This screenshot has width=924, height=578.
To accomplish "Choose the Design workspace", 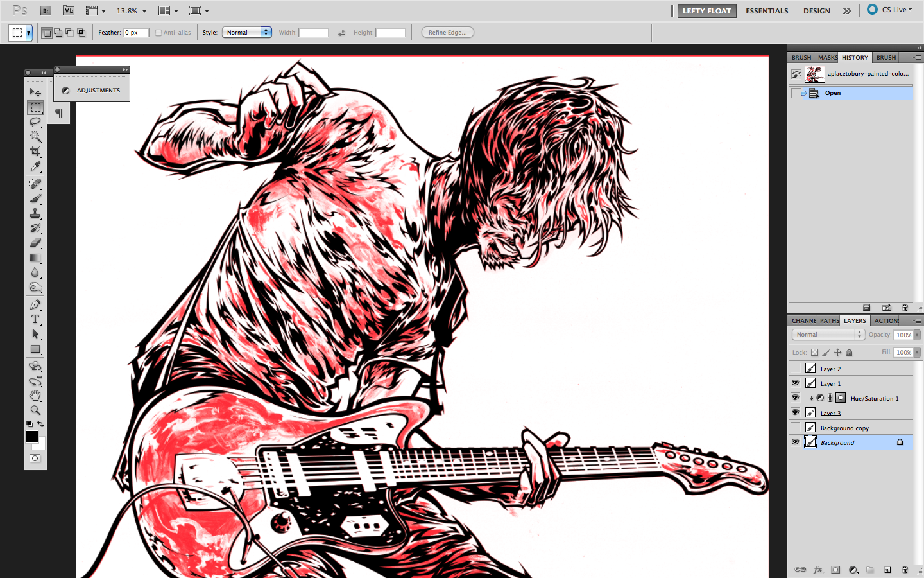I will click(816, 11).
